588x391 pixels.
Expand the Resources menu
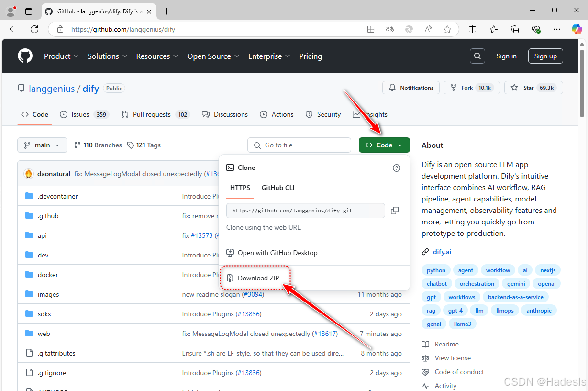click(x=157, y=56)
